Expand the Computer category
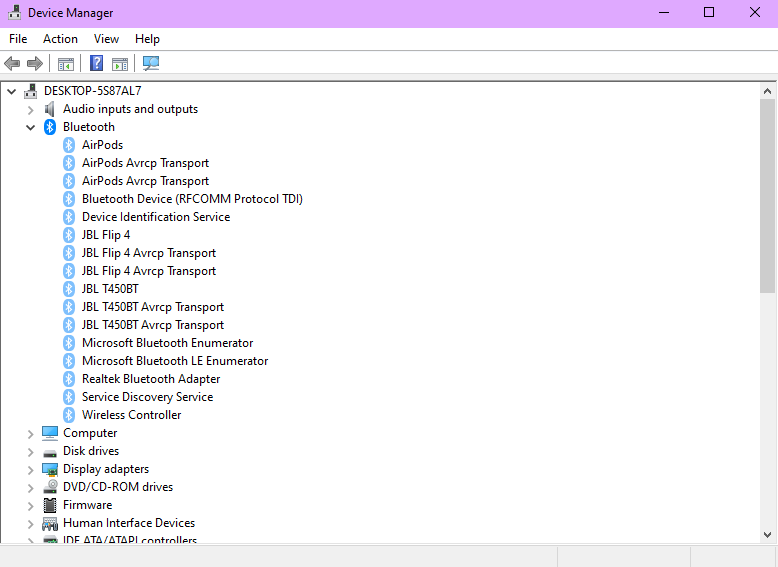 pos(31,434)
